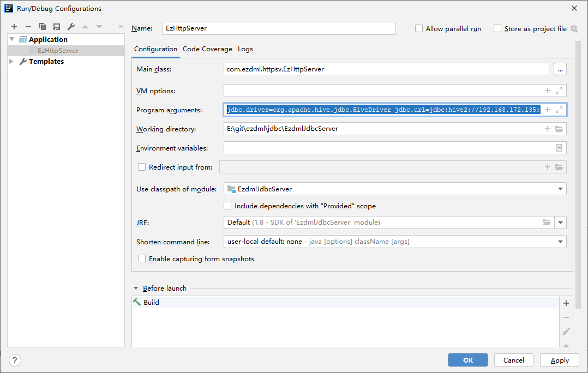The image size is (588, 373).
Task: Insert macro in Redirect input plus icon
Action: click(548, 167)
